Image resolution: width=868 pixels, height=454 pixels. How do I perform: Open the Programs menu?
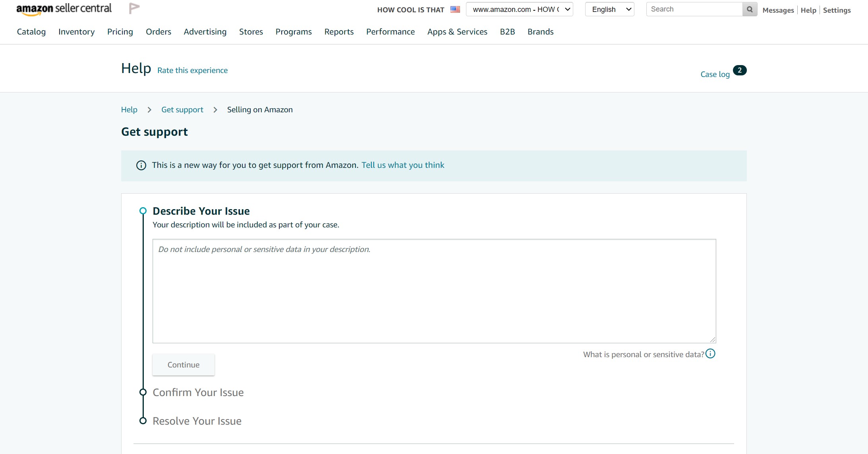(294, 32)
